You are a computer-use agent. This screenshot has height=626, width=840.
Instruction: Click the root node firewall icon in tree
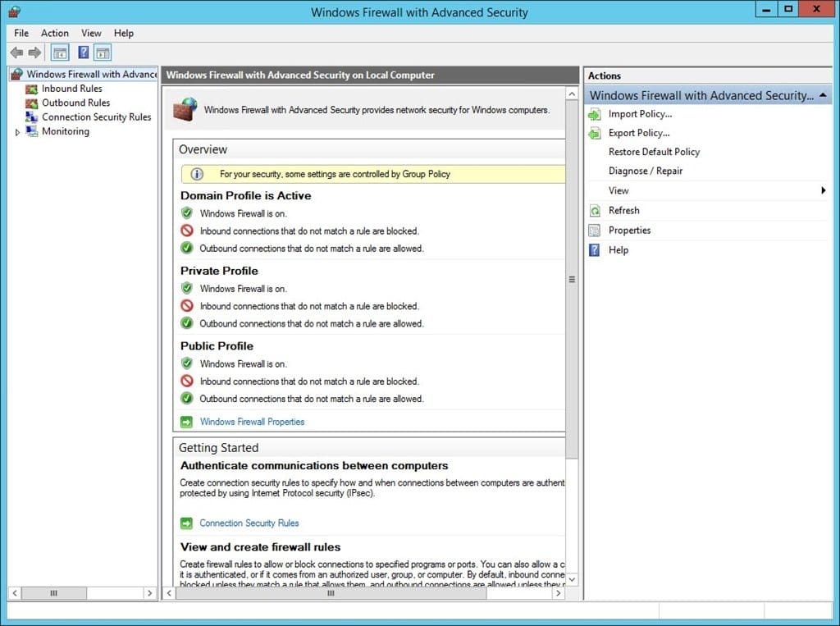click(16, 74)
